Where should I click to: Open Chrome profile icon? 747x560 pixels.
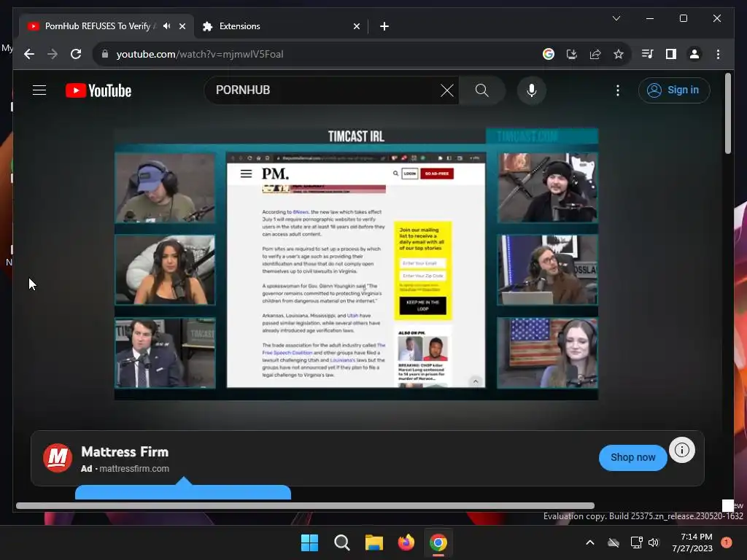[x=694, y=54]
